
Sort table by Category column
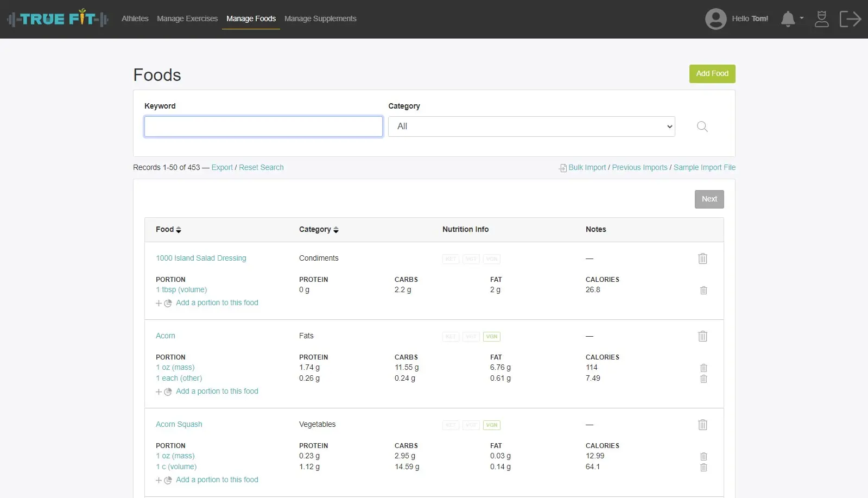319,230
